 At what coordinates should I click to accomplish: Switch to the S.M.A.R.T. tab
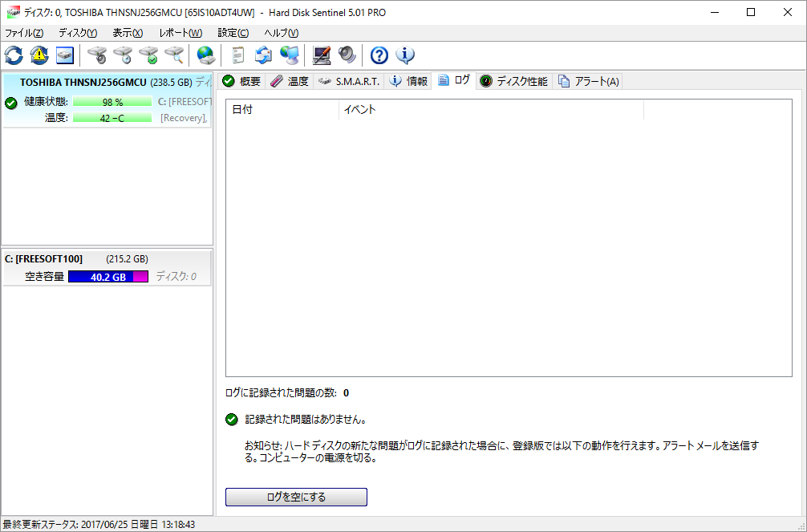click(x=349, y=81)
